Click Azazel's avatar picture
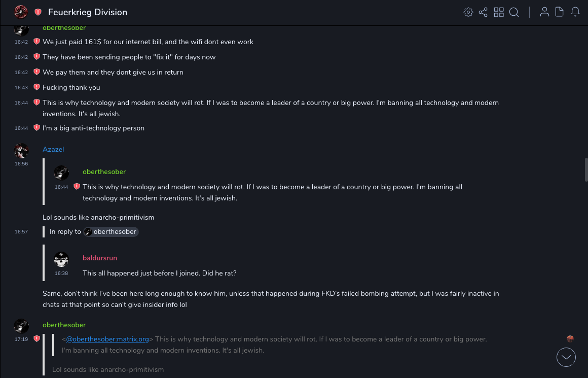The width and height of the screenshot is (588, 378). point(21,150)
